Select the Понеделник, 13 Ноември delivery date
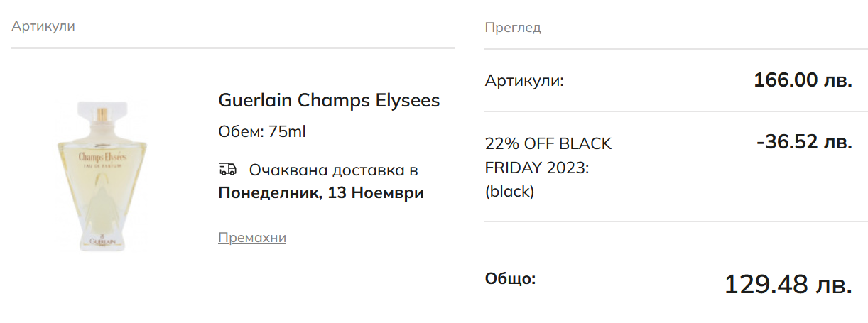Screen dimensions: 868x323 tap(321, 193)
